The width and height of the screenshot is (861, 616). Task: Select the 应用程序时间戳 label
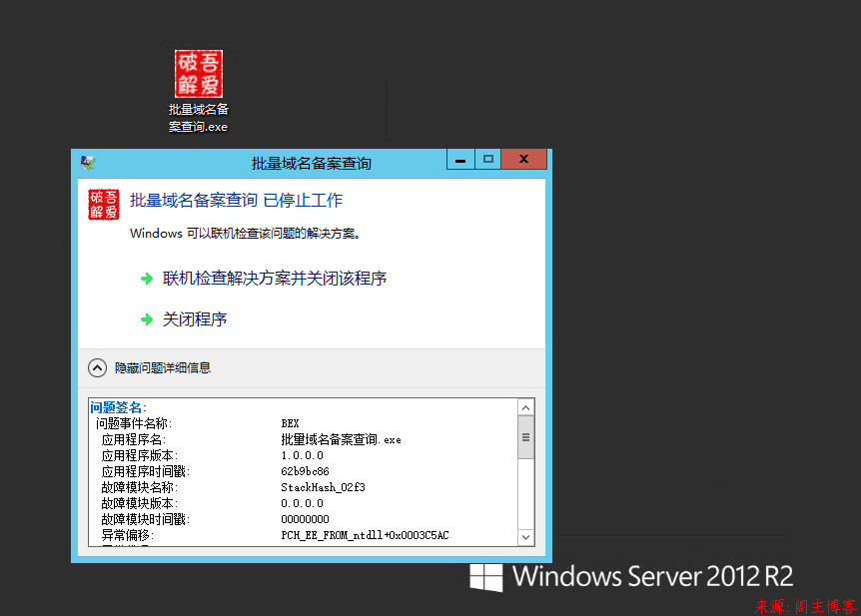point(146,471)
